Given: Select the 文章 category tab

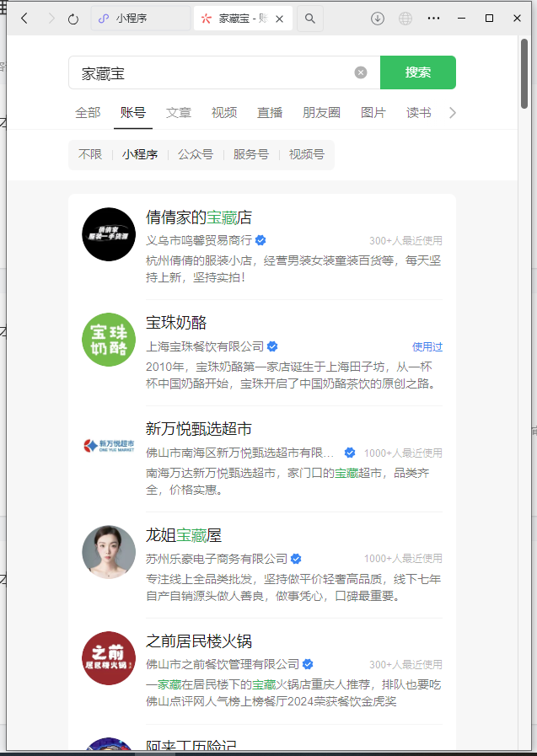Looking at the screenshot, I should (x=179, y=113).
